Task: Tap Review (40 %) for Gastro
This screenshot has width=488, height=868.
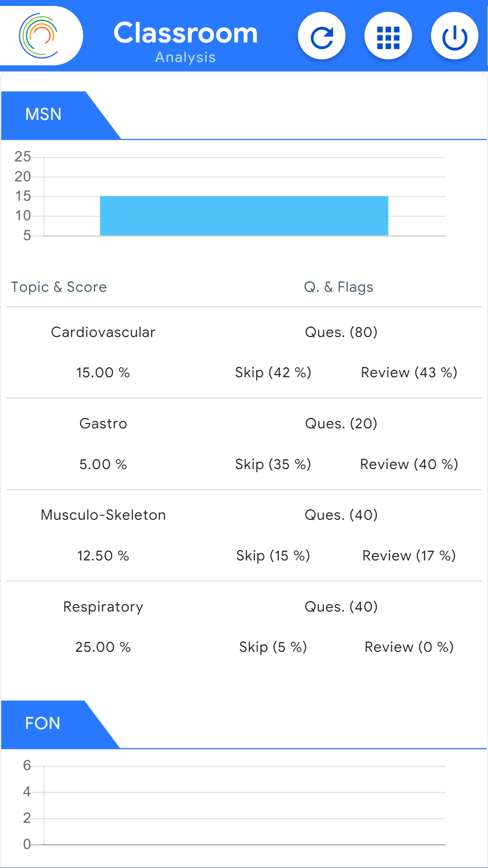Action: pyautogui.click(x=409, y=465)
